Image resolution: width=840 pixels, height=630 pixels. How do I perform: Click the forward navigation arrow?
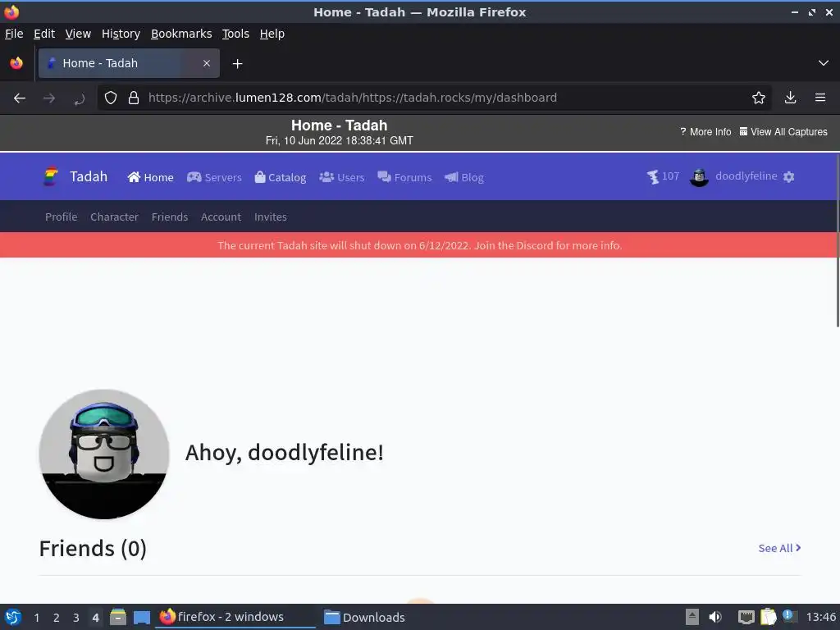tap(49, 98)
